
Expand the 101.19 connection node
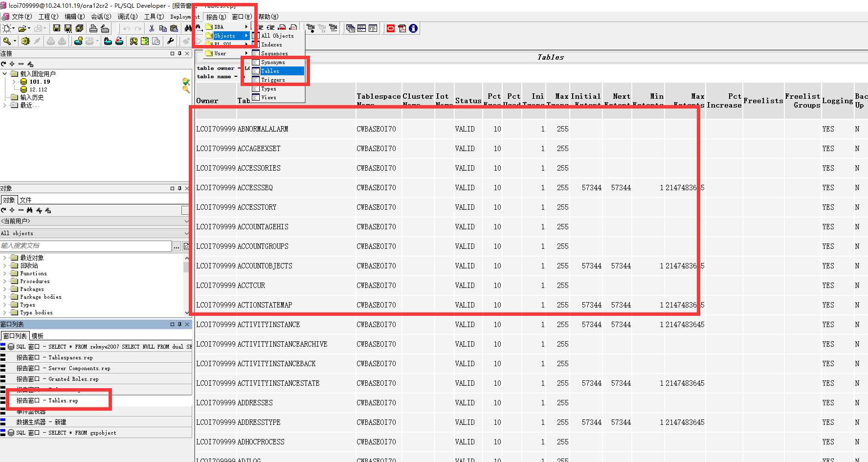[x=14, y=82]
